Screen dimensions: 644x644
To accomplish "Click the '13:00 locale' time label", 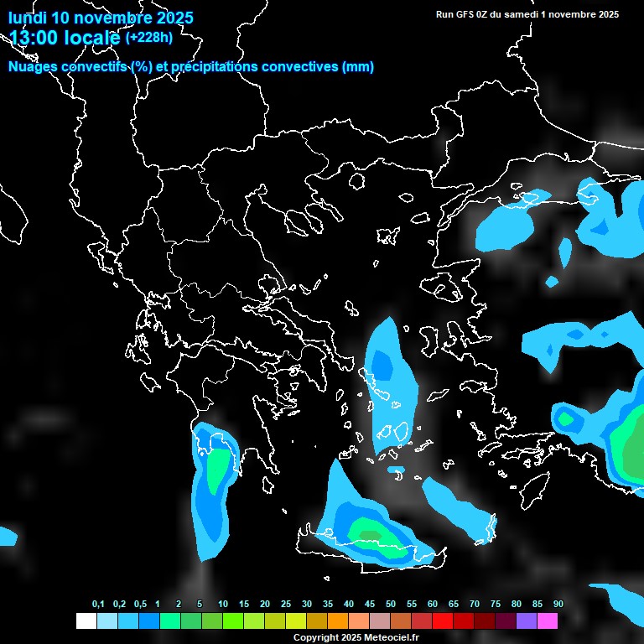I will pyautogui.click(x=65, y=38).
